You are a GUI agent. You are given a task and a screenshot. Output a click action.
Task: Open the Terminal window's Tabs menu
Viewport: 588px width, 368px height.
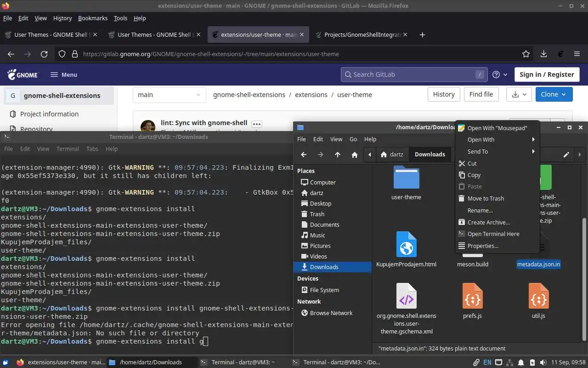coord(92,149)
